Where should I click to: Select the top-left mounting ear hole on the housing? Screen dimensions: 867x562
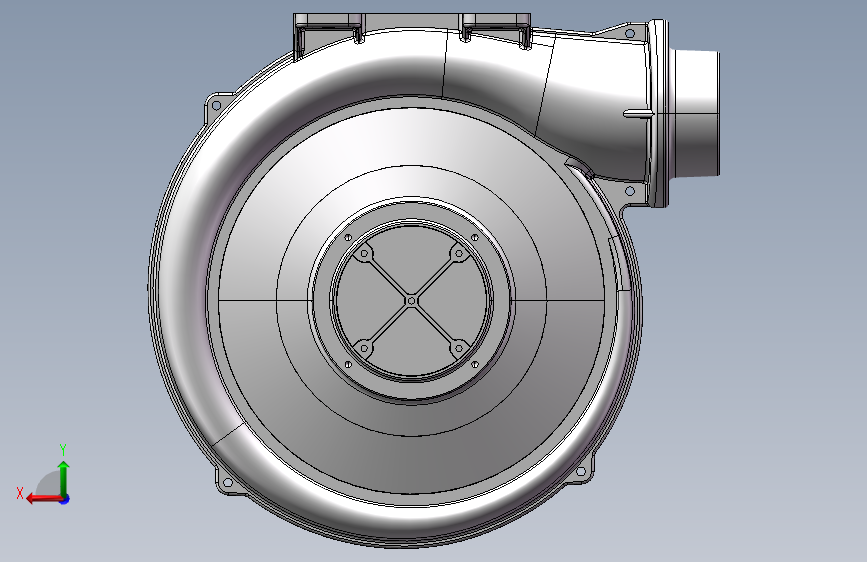(216, 105)
